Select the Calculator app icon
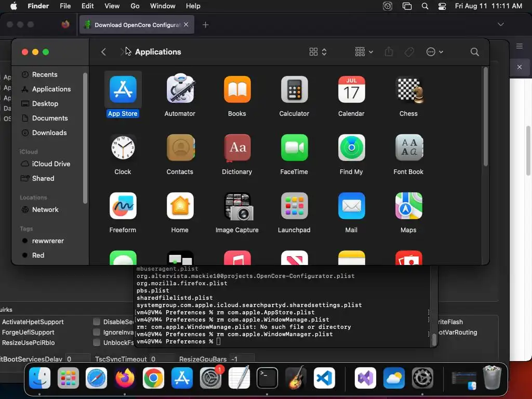The width and height of the screenshot is (532, 399). [294, 89]
